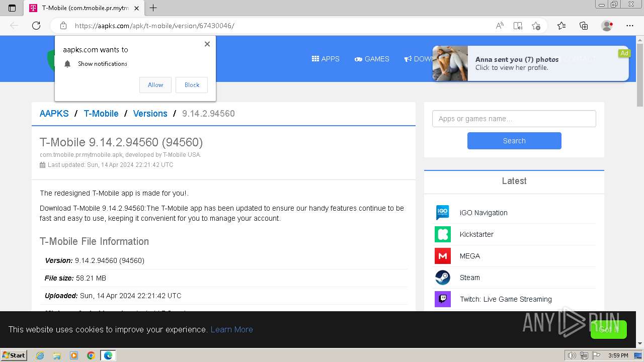Open the Twitch app icon

click(x=443, y=299)
